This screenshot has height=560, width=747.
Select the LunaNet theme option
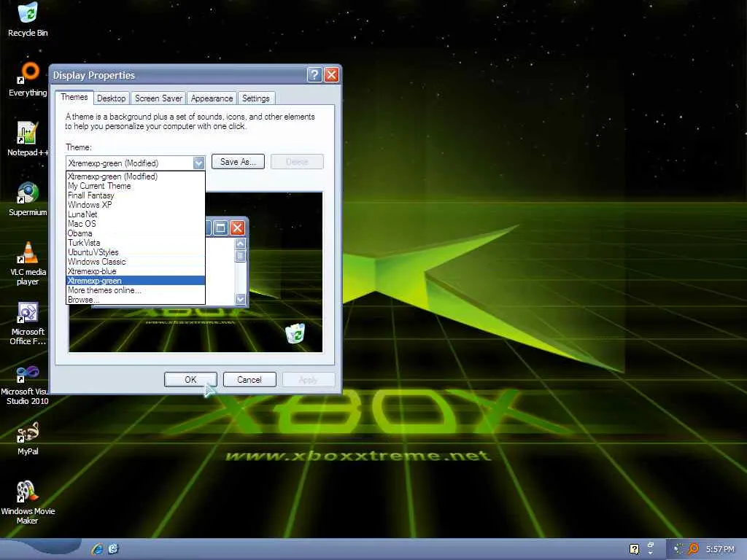[135, 214]
